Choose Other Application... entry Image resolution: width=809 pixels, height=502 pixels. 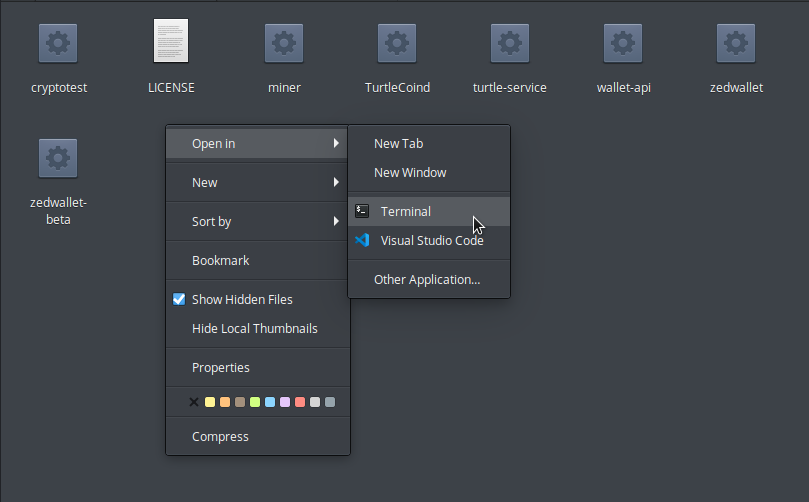pos(429,280)
